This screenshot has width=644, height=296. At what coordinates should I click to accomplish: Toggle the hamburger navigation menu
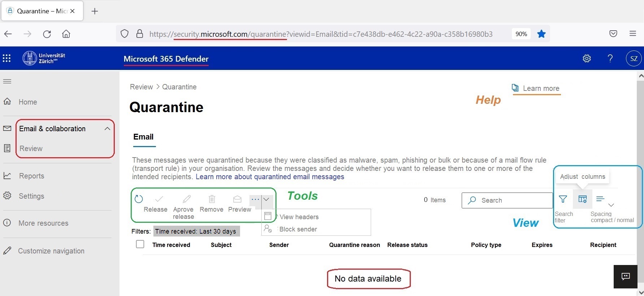tap(7, 81)
